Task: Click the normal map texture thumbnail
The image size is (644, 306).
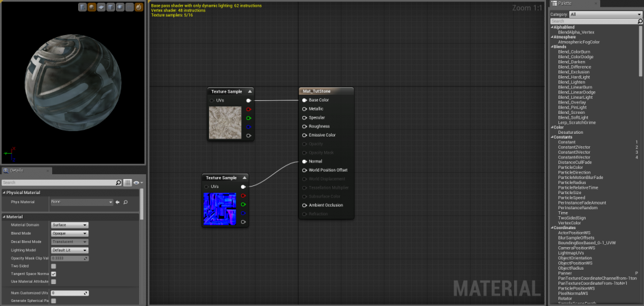Action: coord(220,209)
